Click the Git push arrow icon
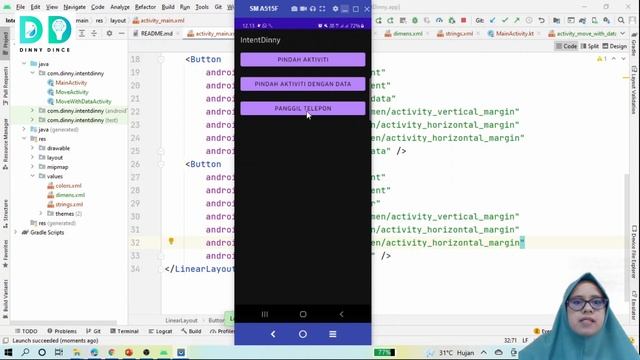 tap(517, 20)
